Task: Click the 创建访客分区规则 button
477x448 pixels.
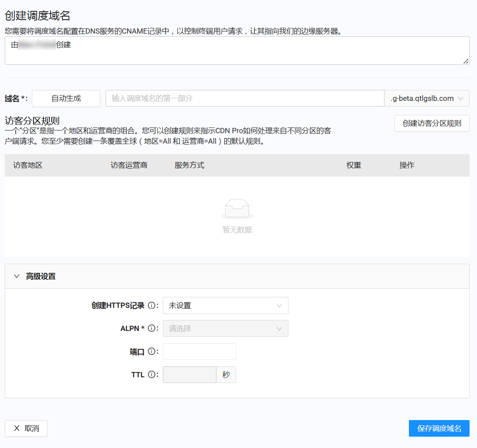Action: [x=432, y=124]
